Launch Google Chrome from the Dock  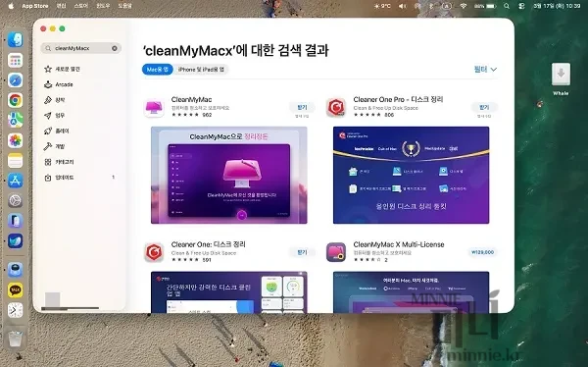point(16,100)
